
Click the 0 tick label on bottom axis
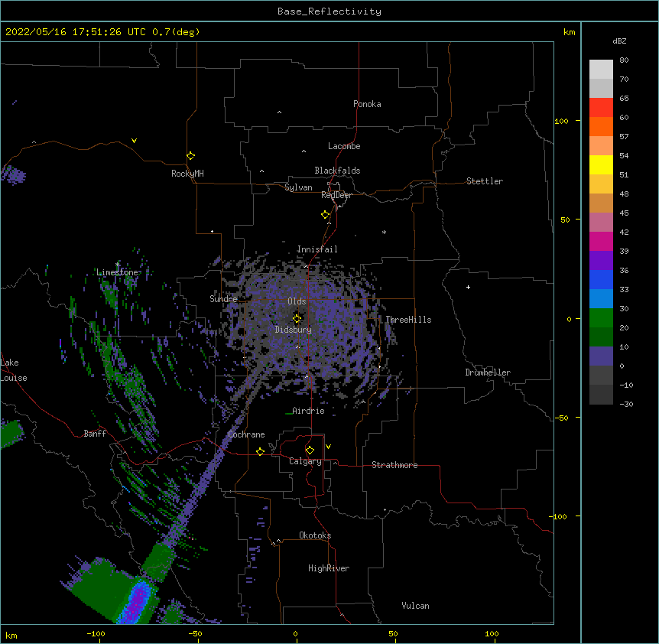295,634
